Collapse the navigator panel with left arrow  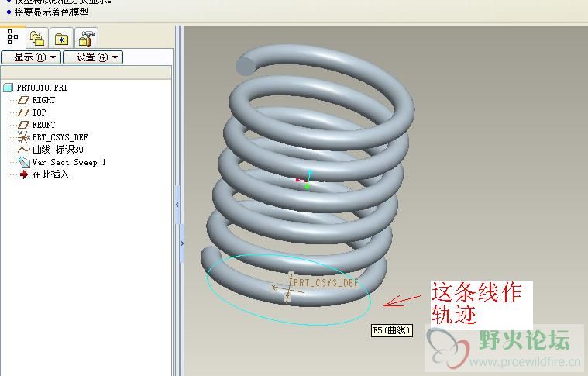(177, 205)
